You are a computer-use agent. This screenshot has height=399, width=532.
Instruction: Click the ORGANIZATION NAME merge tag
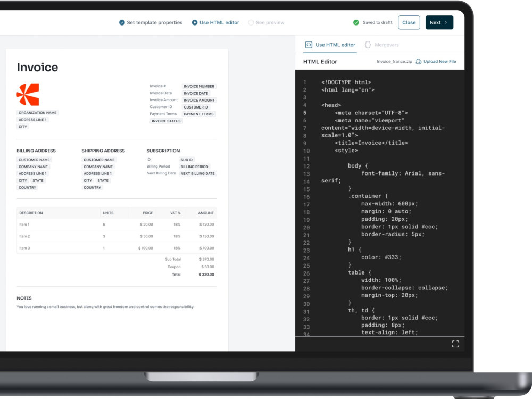coord(38,113)
